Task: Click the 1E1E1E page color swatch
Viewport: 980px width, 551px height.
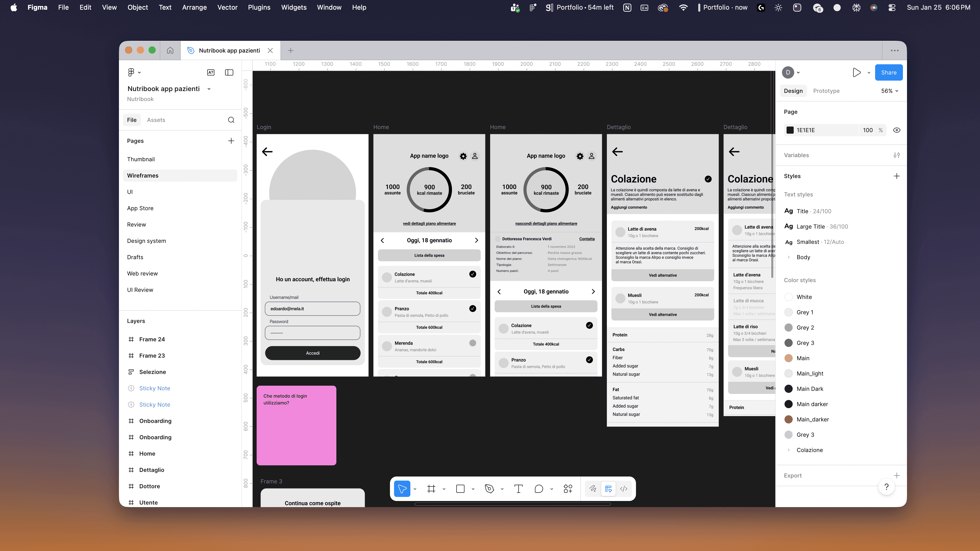Action: coord(790,130)
